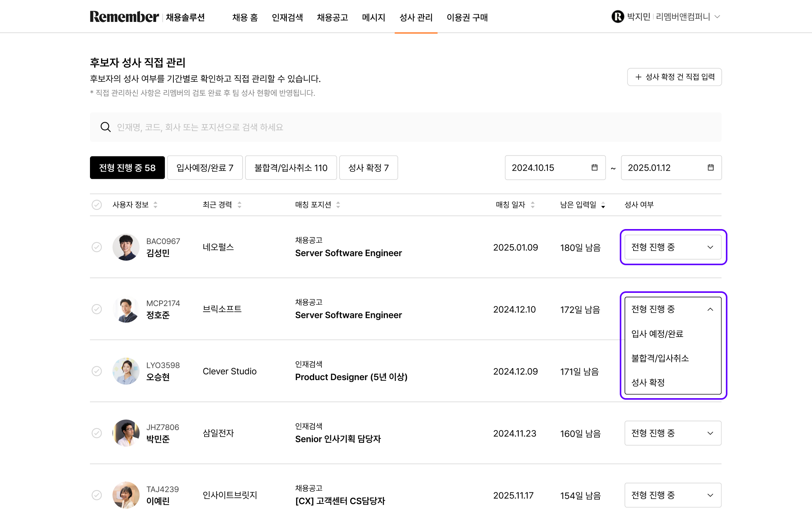Click the 성사 확정 건 직접 입력 button
Image resolution: width=812 pixels, height=525 pixels.
(674, 77)
